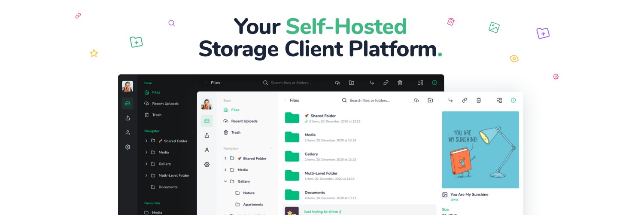Click the You Are My Sunshine preview image

click(480, 150)
